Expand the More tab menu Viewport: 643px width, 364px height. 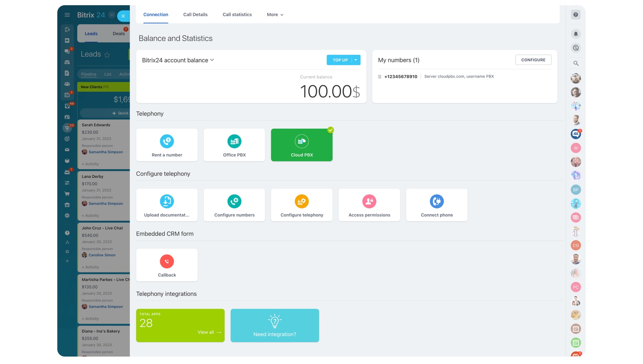click(x=275, y=15)
